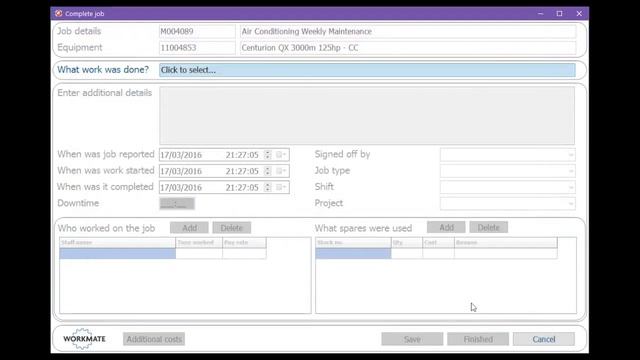The height and width of the screenshot is (360, 640).
Task: Open the Shift dropdown
Action: click(508, 187)
